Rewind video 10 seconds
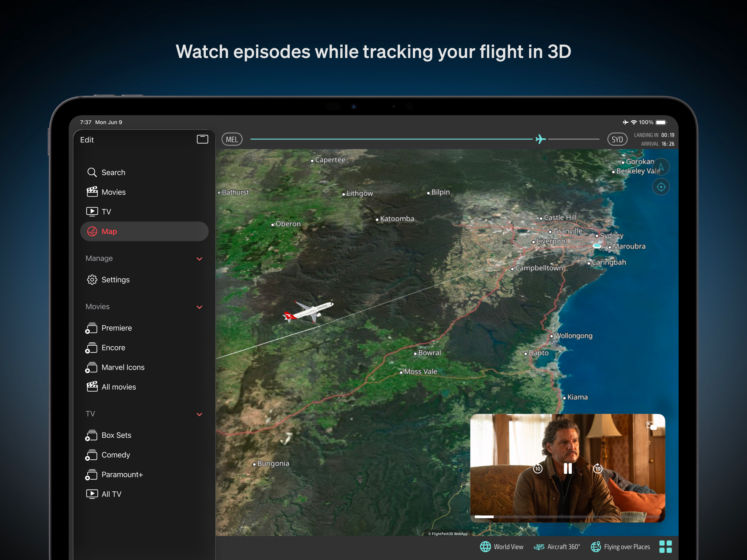Screen dimensions: 747x560 [x=538, y=469]
